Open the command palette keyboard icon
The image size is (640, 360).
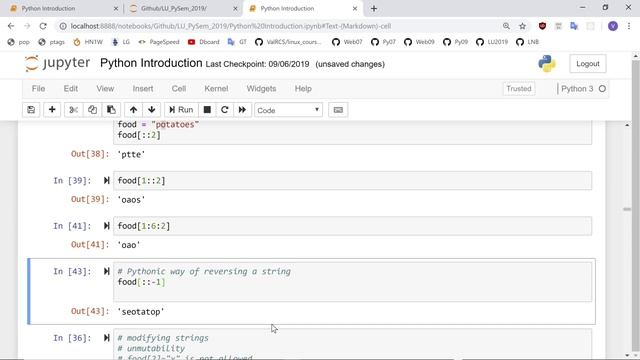coord(338,110)
